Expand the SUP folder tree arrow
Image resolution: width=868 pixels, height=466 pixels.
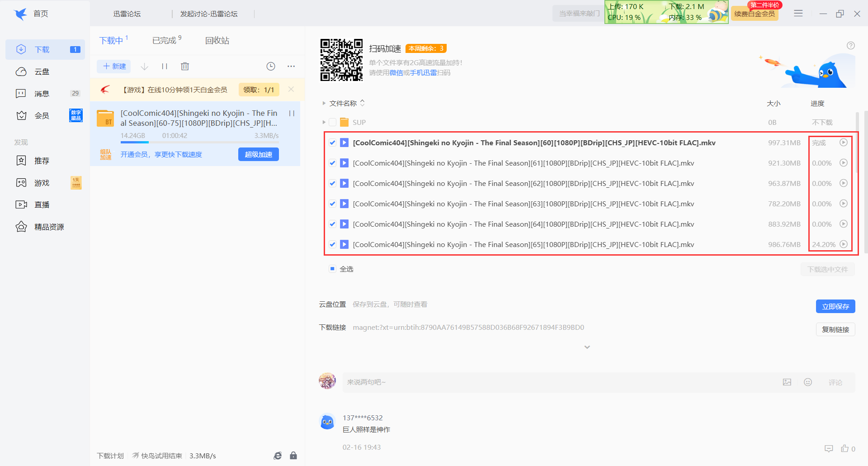point(324,123)
